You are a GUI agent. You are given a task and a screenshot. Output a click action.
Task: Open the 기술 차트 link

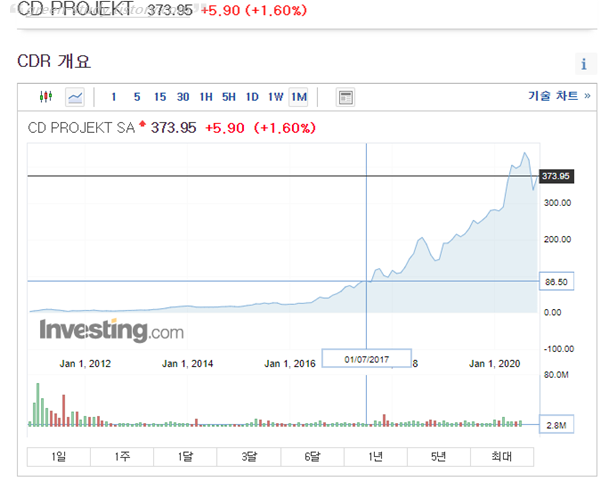[x=559, y=95]
